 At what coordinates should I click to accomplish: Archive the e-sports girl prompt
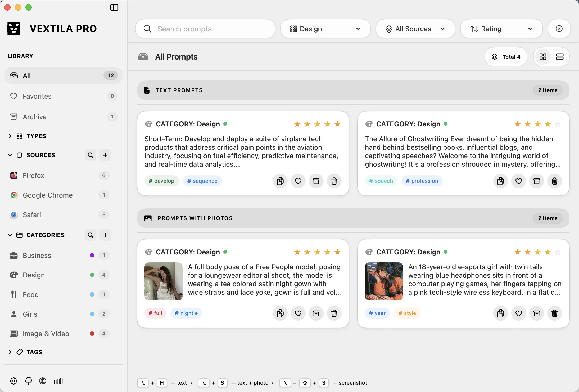click(x=537, y=313)
